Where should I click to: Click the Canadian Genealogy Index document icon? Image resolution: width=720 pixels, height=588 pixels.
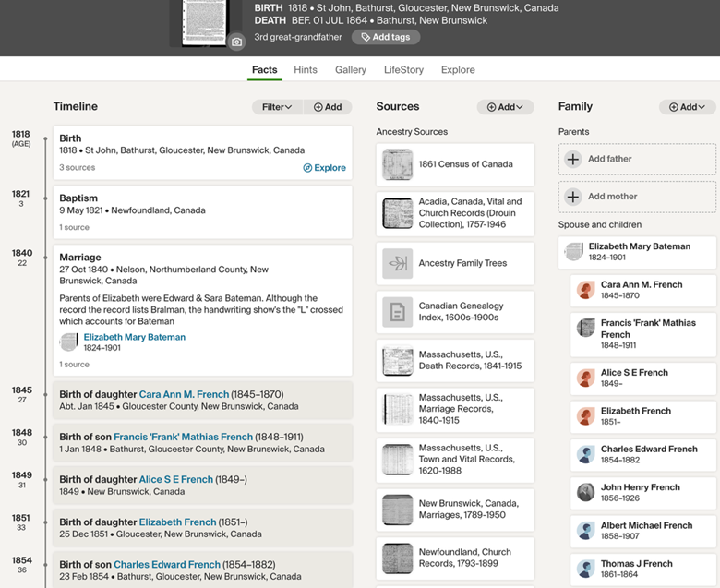coord(398,312)
